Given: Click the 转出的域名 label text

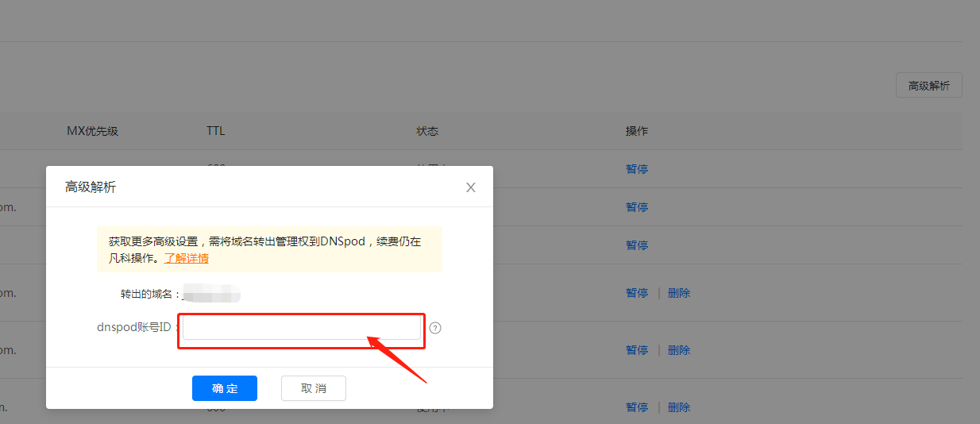Looking at the screenshot, I should click(x=149, y=294).
